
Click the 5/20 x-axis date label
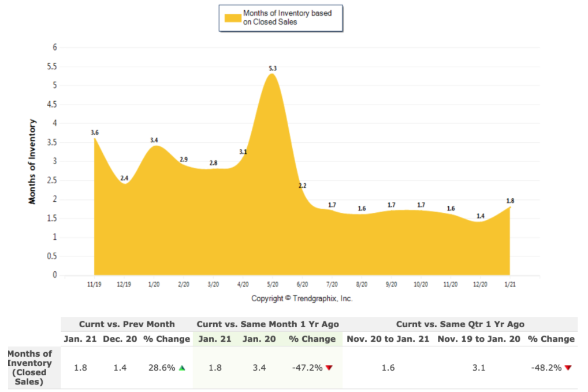coord(273,284)
